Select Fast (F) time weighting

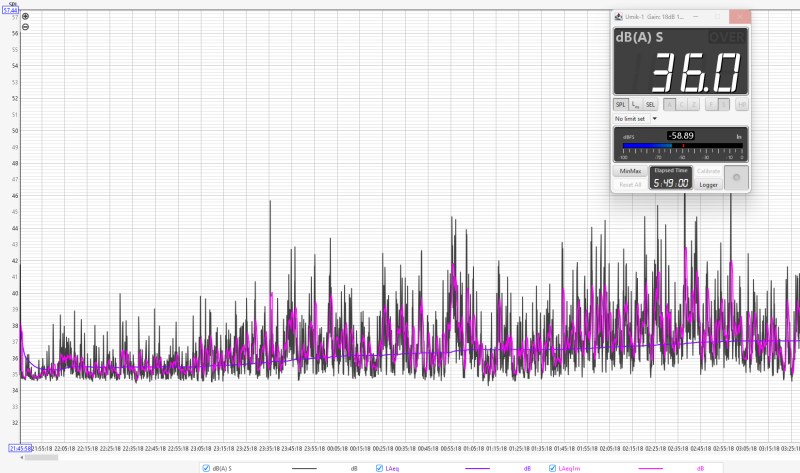(711, 104)
